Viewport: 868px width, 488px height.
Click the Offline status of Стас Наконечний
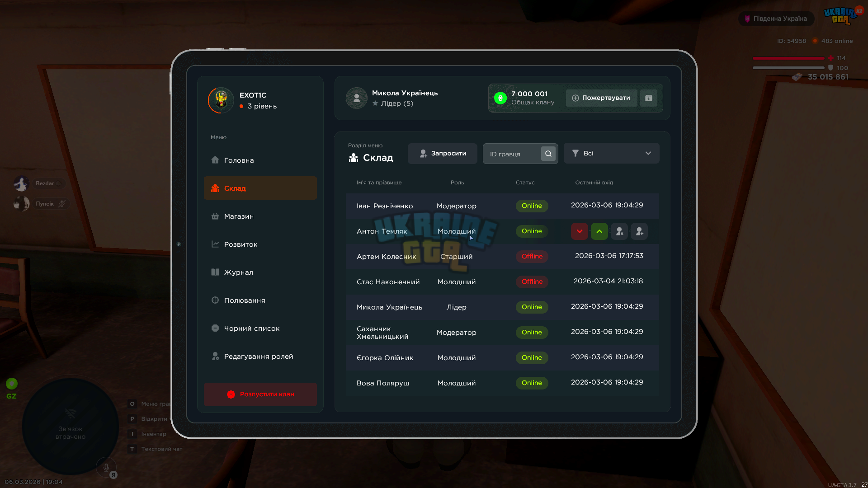click(532, 282)
